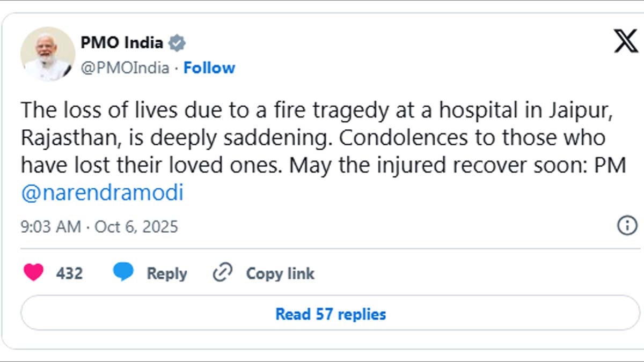The height and width of the screenshot is (362, 644).
Task: Click the PMO India display name
Action: click(x=122, y=42)
